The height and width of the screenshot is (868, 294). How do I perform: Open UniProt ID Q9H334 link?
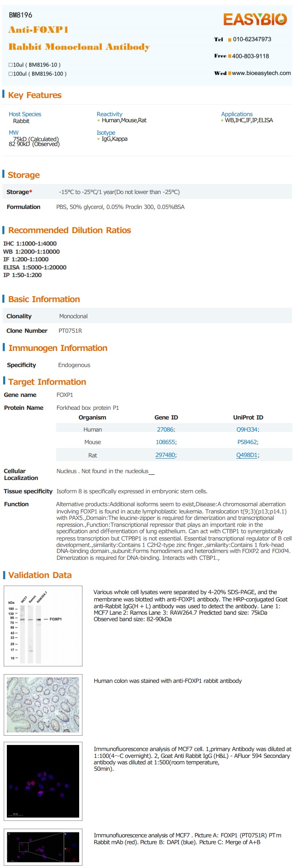pos(247,430)
